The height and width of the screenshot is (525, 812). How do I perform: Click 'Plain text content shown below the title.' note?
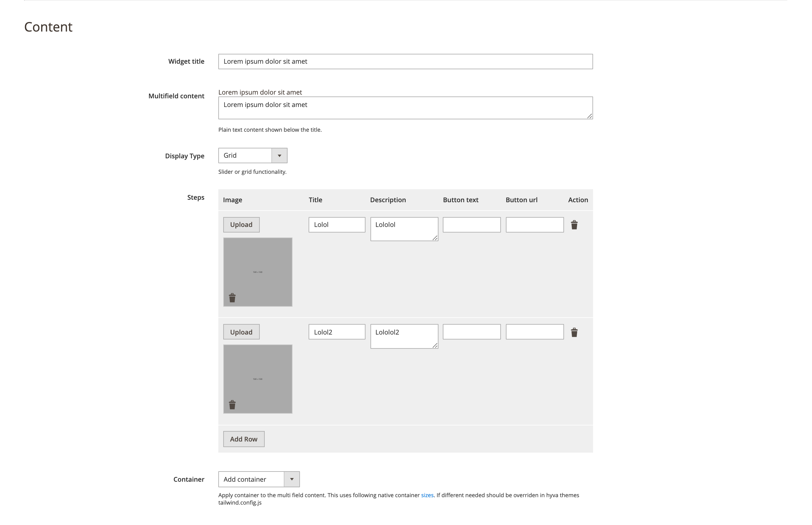270,130
